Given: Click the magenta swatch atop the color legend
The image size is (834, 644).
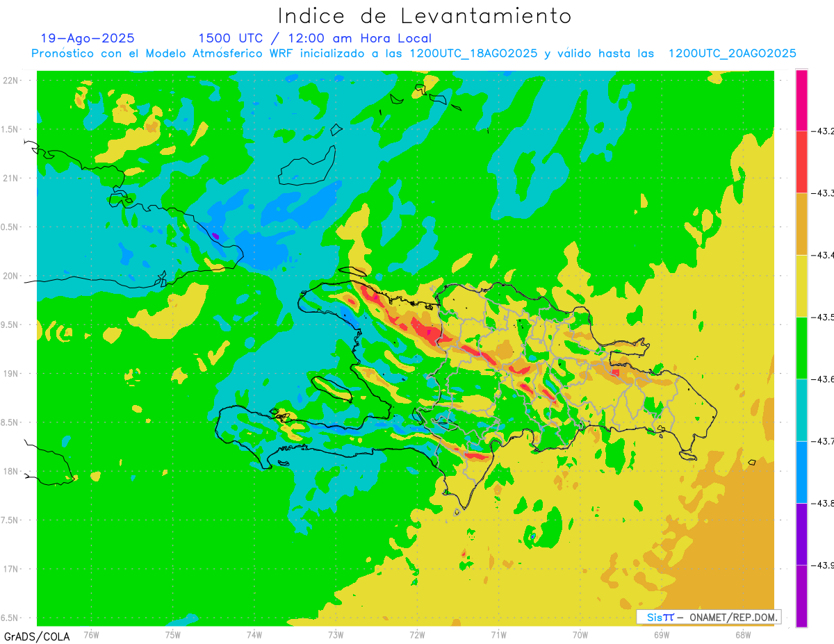Looking at the screenshot, I should [x=801, y=100].
